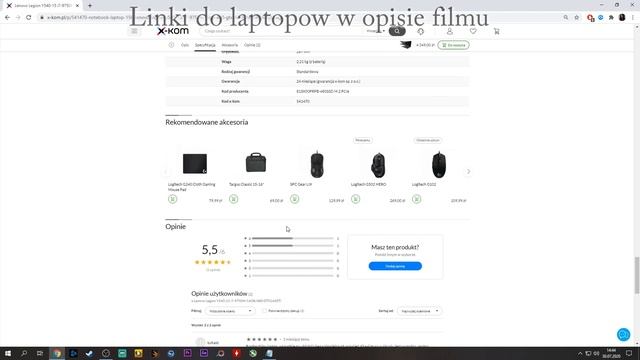The image size is (640, 360).
Task: Click the laptop thumbnail in sticky bar
Action: [406, 45]
